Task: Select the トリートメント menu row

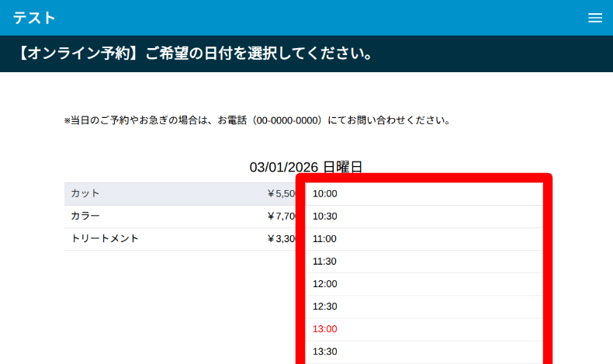Action: click(183, 239)
